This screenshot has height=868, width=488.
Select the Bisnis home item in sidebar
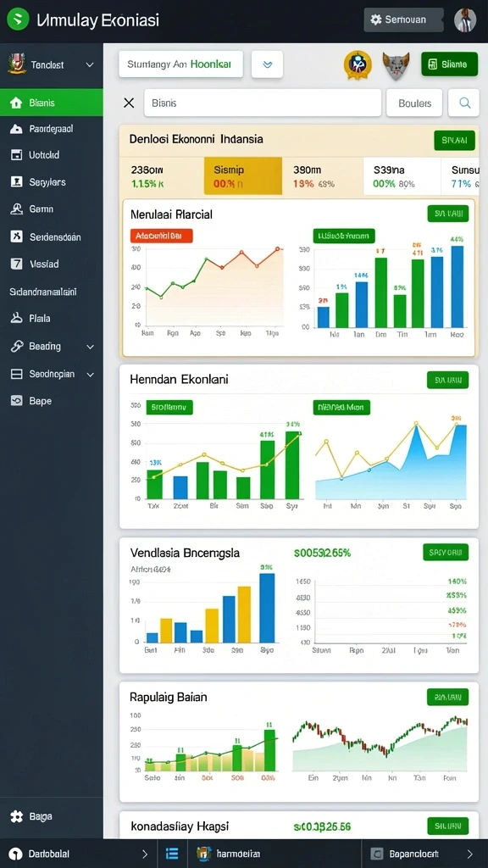point(52,103)
